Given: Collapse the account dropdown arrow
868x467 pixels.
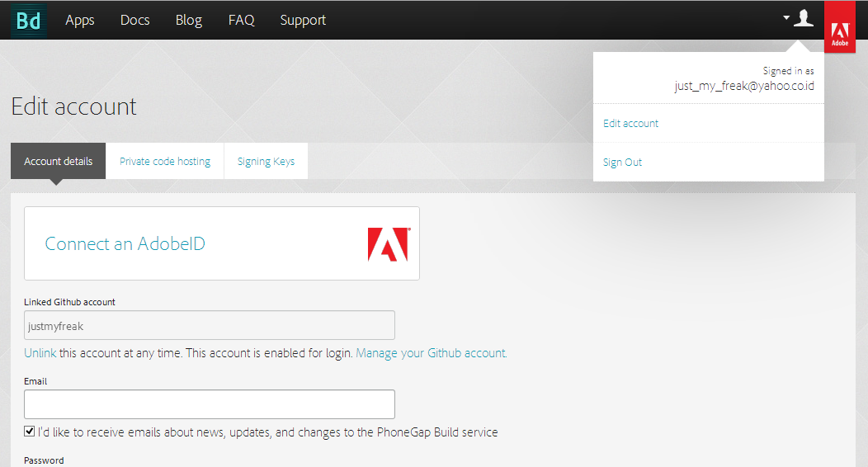Looking at the screenshot, I should (786, 17).
